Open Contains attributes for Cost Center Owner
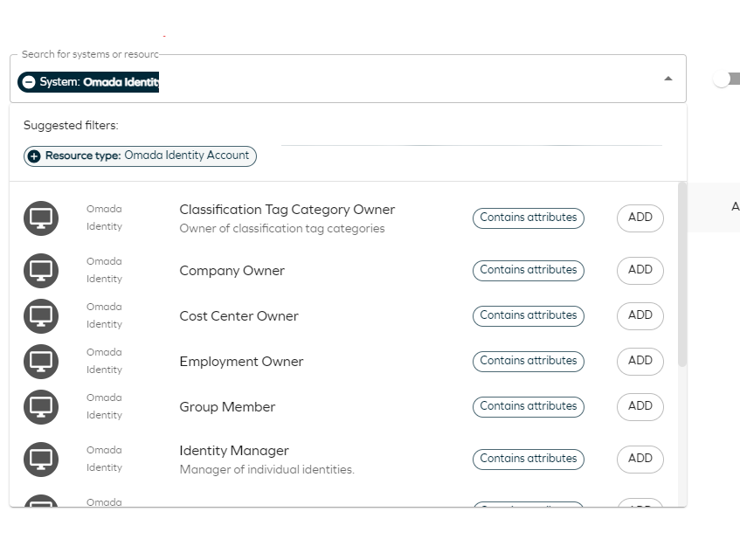 pyautogui.click(x=528, y=315)
